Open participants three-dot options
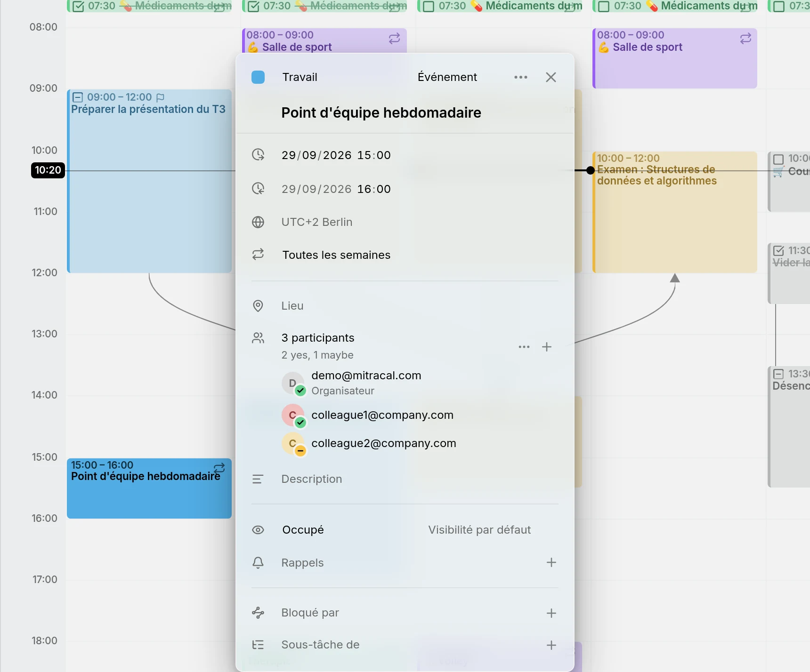Viewport: 810px width, 672px height. pyautogui.click(x=524, y=347)
